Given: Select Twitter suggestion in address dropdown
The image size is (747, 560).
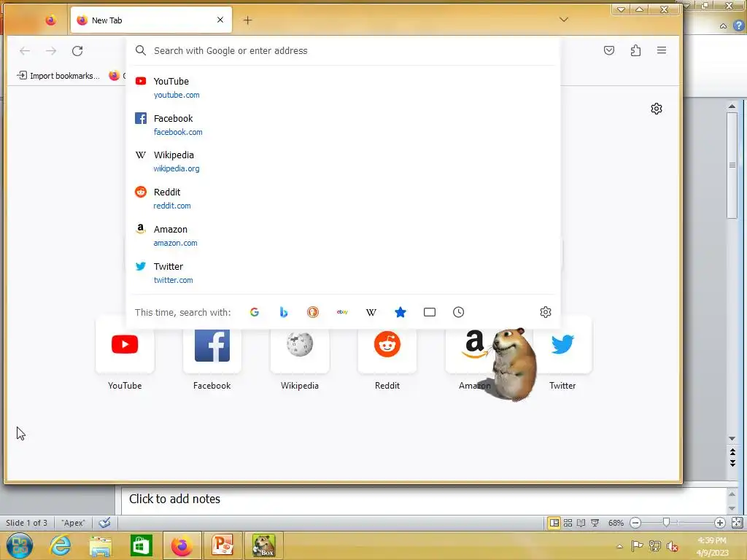Looking at the screenshot, I should click(343, 273).
